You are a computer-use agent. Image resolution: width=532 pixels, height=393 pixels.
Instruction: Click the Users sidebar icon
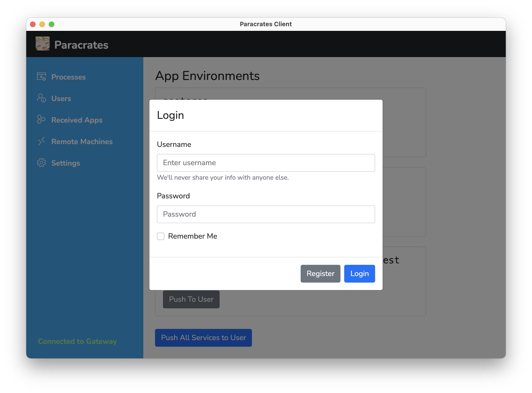41,98
